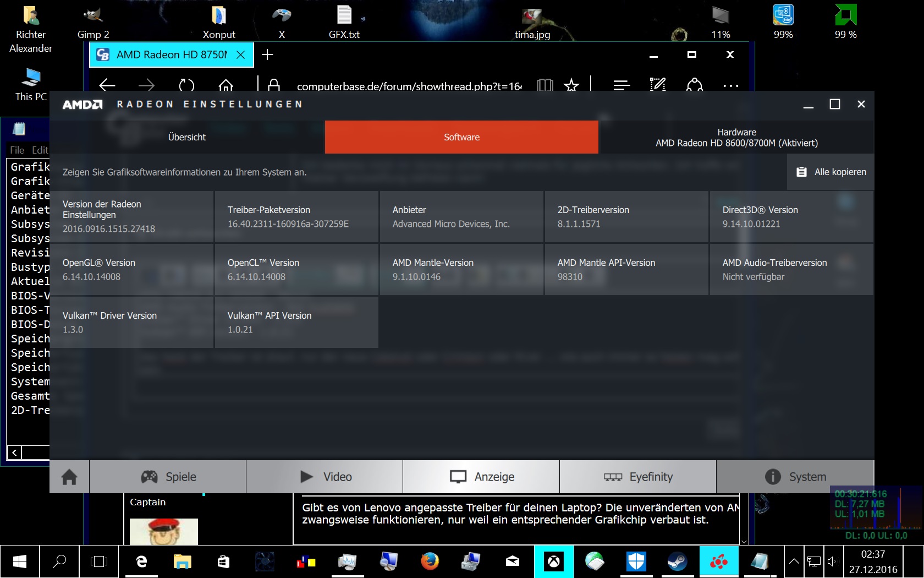The image size is (924, 578).
Task: Open File Explorer from taskbar
Action: click(183, 561)
